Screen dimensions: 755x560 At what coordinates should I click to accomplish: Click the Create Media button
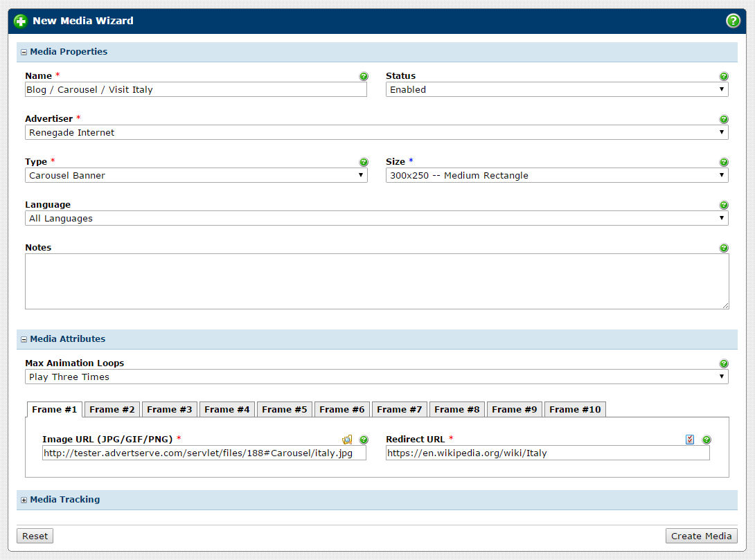pyautogui.click(x=701, y=536)
